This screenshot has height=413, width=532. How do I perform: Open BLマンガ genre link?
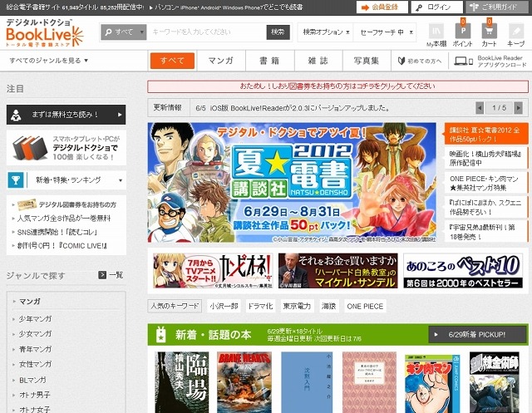32,380
